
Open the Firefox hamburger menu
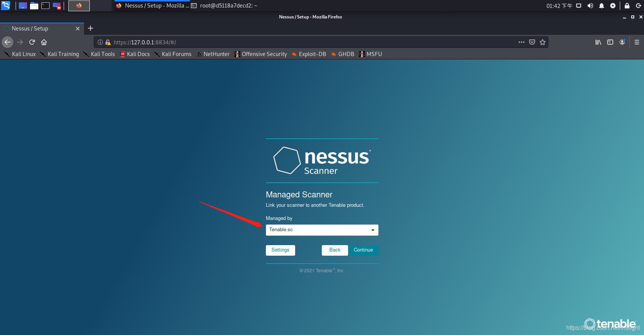tap(637, 42)
